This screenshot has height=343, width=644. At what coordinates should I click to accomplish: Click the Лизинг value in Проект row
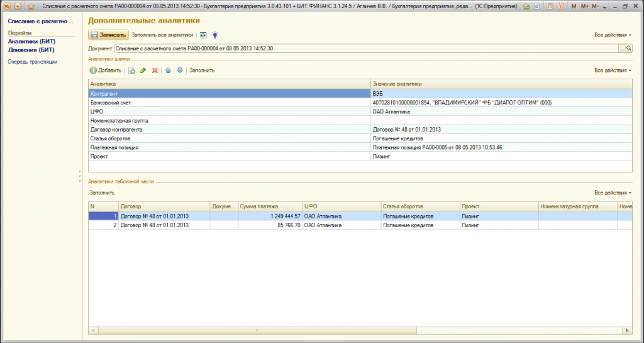(501, 157)
